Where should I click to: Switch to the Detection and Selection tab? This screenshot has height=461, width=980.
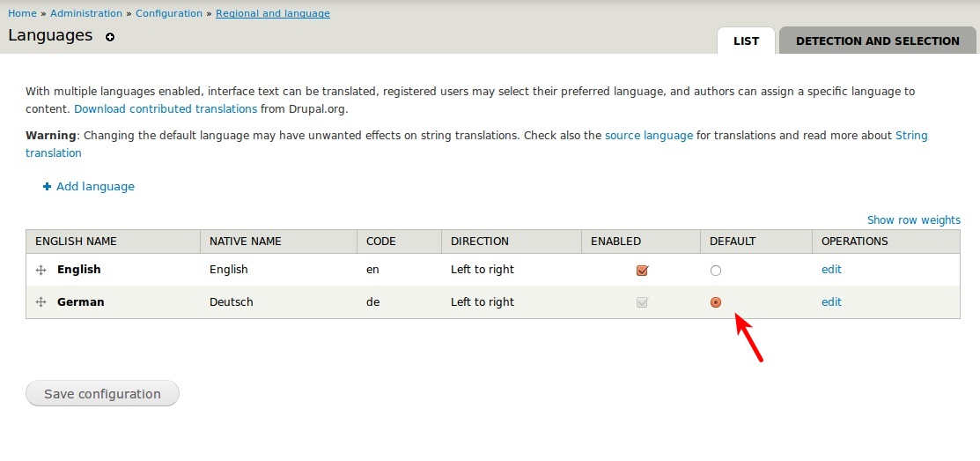tap(877, 41)
